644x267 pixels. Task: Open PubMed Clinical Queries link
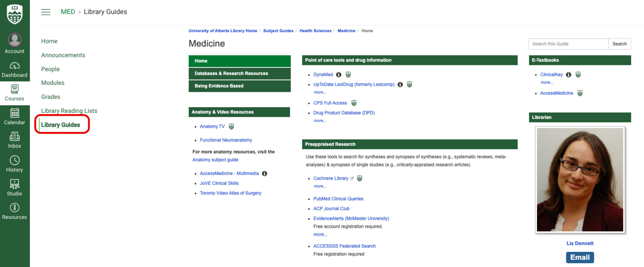(x=338, y=199)
